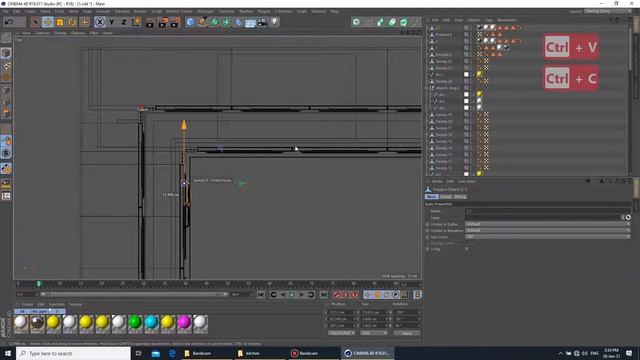Open Use Color dropdown

click(x=547, y=237)
